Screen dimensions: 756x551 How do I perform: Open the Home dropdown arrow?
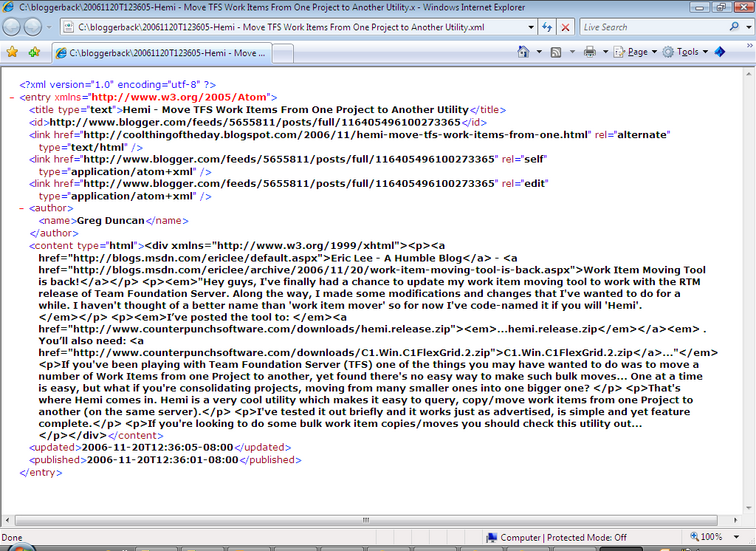pyautogui.click(x=539, y=52)
